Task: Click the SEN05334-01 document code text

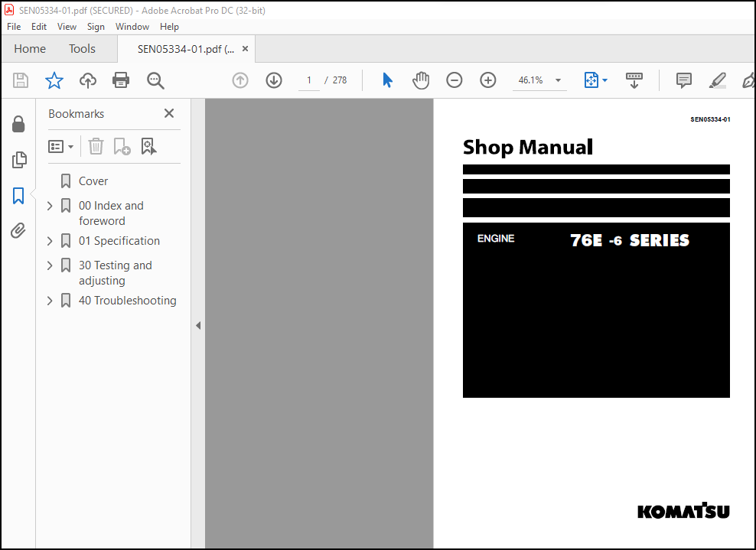Action: 710,119
